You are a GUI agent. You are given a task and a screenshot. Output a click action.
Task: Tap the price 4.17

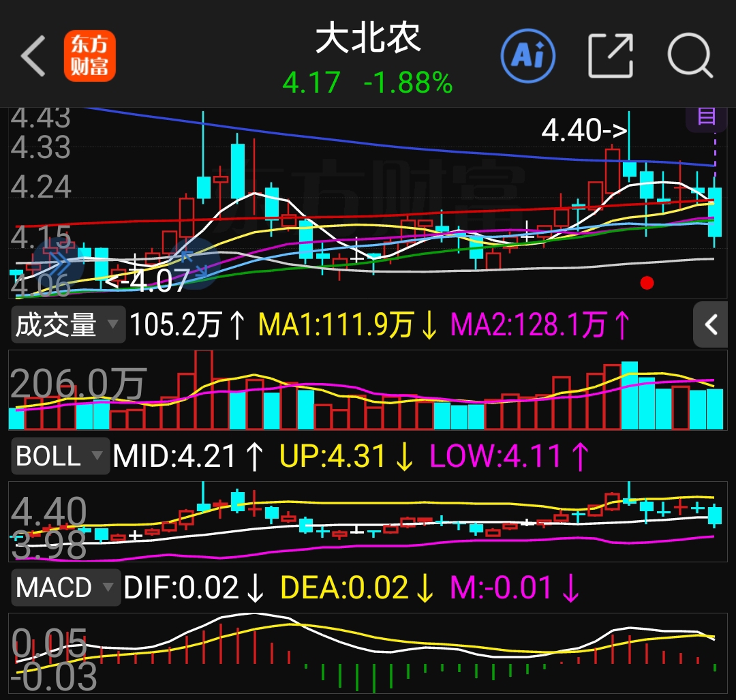311,82
